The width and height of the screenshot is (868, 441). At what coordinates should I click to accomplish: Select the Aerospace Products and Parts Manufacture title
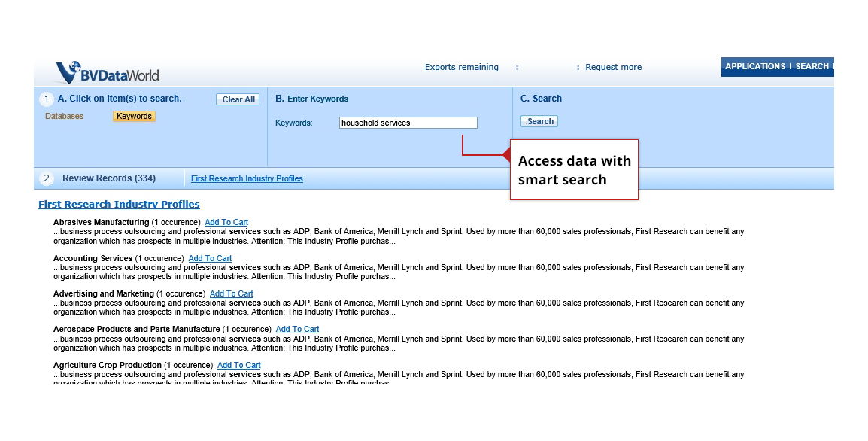(137, 329)
